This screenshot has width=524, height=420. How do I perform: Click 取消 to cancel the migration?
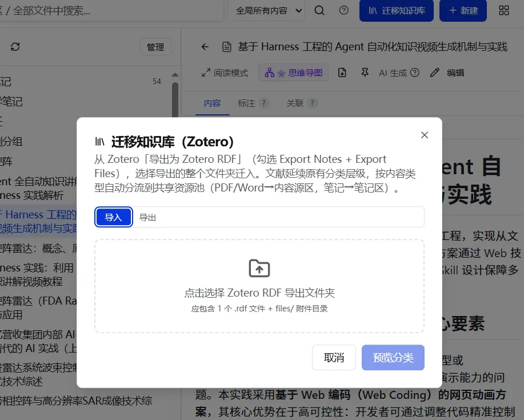(334, 358)
